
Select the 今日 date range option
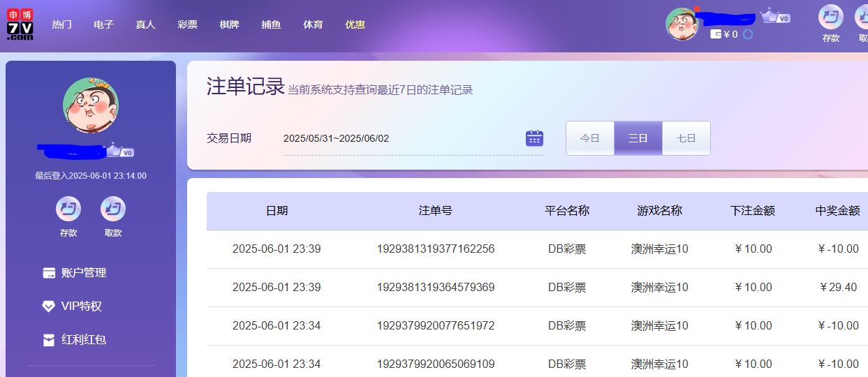tap(590, 138)
